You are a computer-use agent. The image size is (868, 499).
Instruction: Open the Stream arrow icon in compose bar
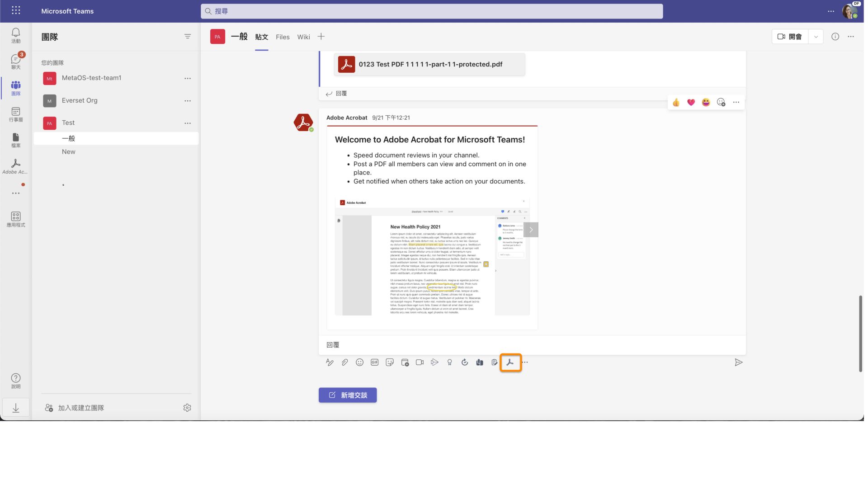coord(434,362)
